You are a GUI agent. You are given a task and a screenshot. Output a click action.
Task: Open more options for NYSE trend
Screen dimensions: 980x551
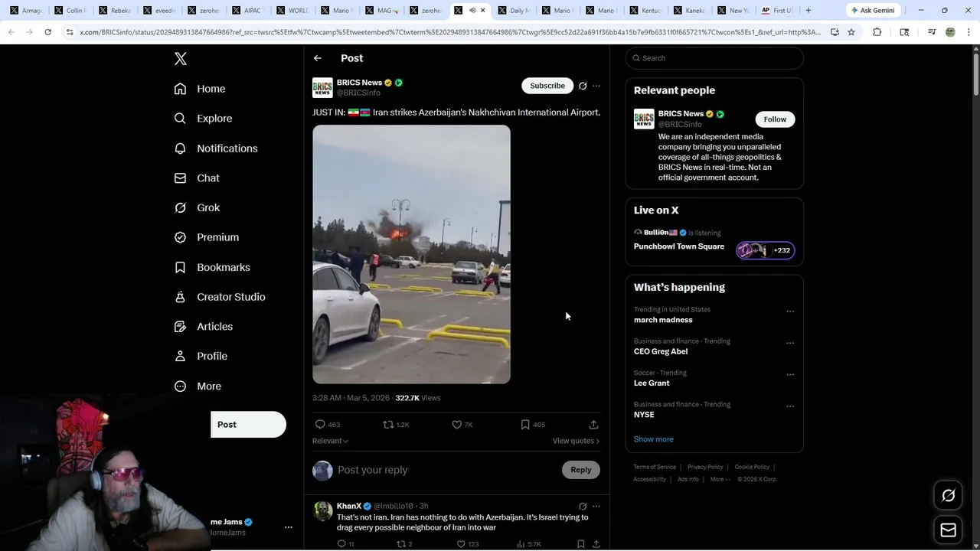(x=790, y=406)
